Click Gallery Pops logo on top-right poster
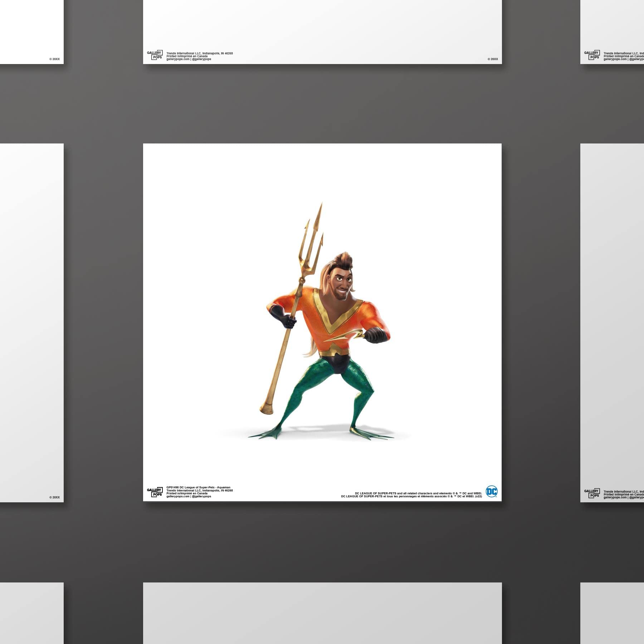644x644 pixels. [592, 55]
